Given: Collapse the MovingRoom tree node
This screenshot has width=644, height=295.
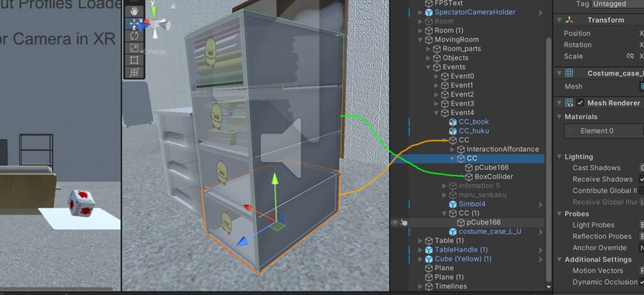Looking at the screenshot, I should pos(421,40).
